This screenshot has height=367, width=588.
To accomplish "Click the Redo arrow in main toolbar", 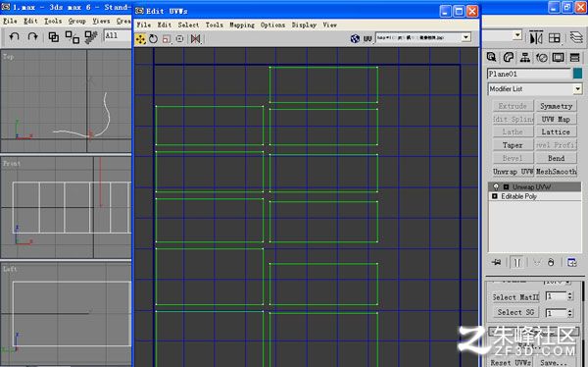I will (33, 36).
